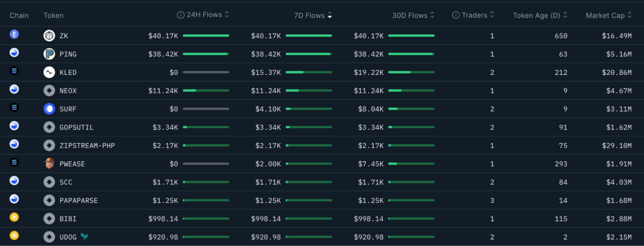
Task: Click the Solana chain icon in KLED row
Action: (14, 71)
